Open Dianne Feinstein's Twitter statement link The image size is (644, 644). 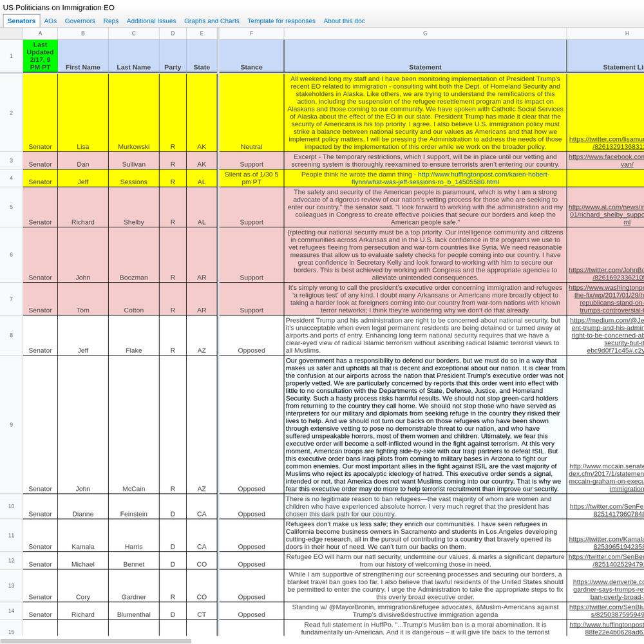pos(607,510)
